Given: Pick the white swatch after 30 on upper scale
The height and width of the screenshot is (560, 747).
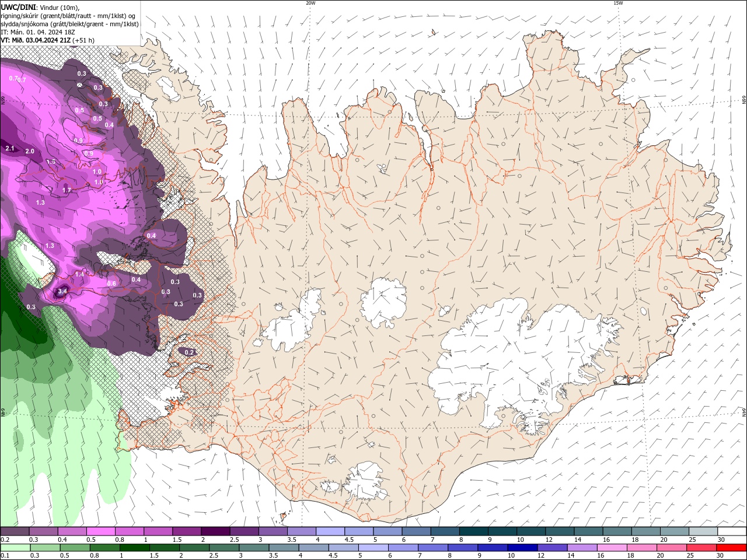Looking at the screenshot, I should (x=732, y=531).
